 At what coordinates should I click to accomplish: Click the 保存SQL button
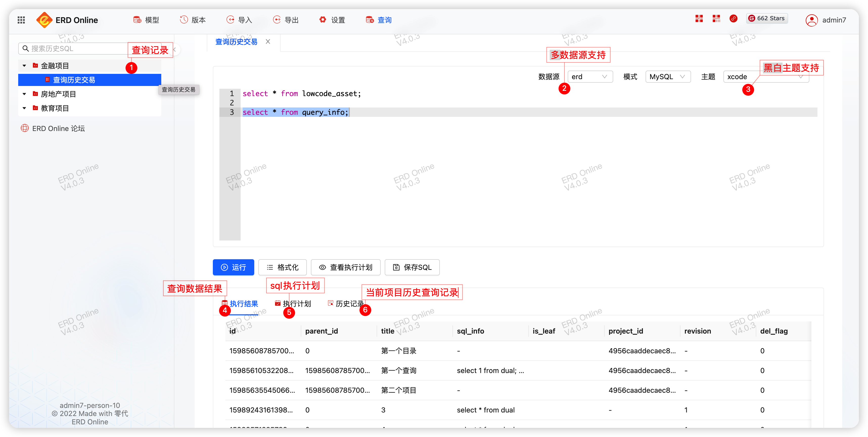(x=412, y=267)
